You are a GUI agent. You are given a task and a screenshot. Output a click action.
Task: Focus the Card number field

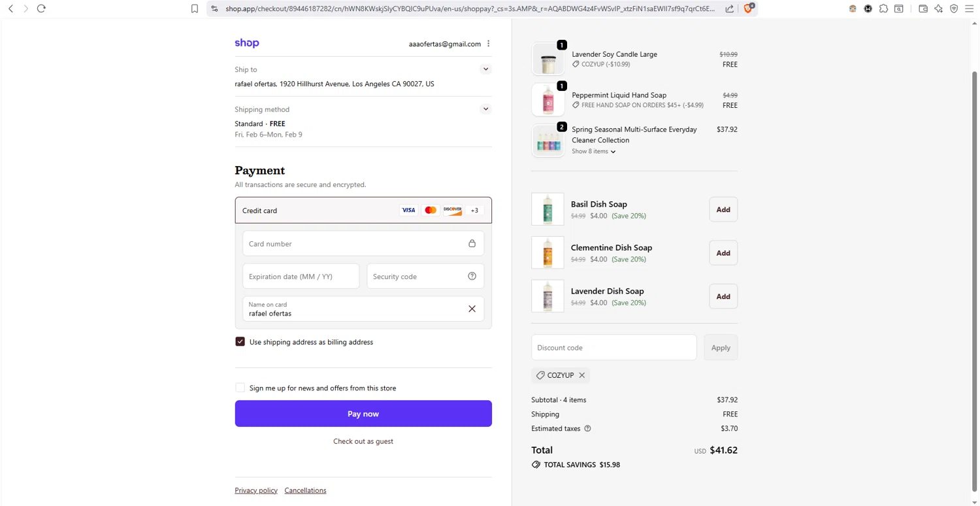pyautogui.click(x=363, y=244)
